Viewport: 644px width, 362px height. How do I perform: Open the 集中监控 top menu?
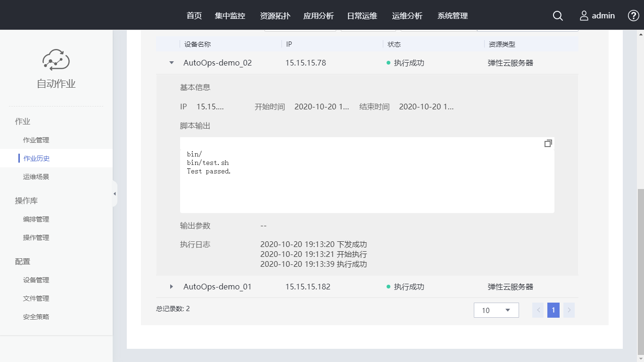point(230,16)
